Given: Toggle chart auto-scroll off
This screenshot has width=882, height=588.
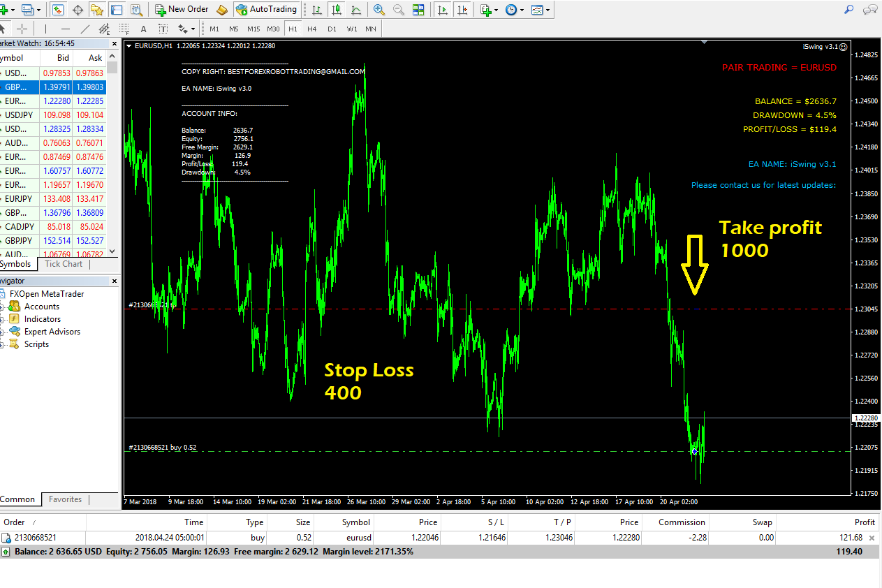Looking at the screenshot, I should pos(443,10).
